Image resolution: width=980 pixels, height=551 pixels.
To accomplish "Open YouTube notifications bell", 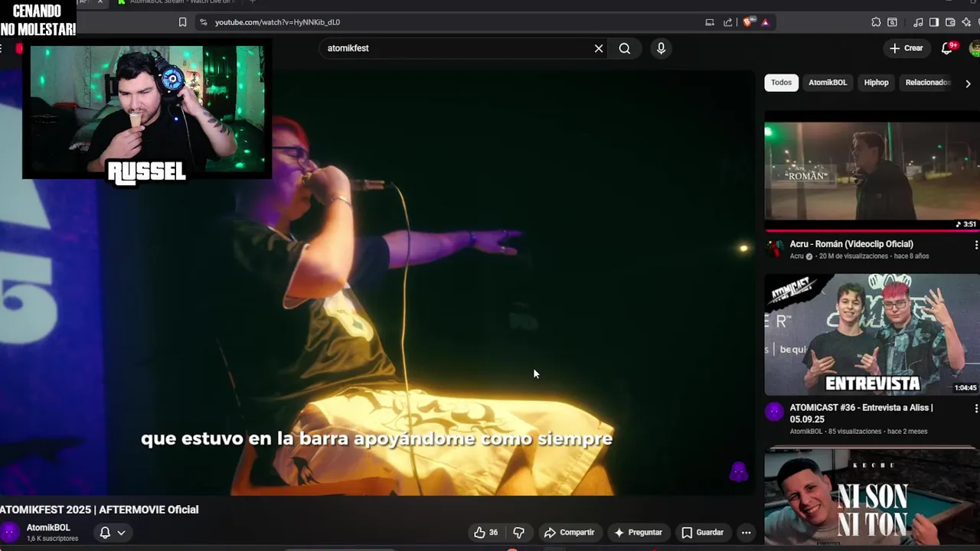I will [x=947, y=47].
